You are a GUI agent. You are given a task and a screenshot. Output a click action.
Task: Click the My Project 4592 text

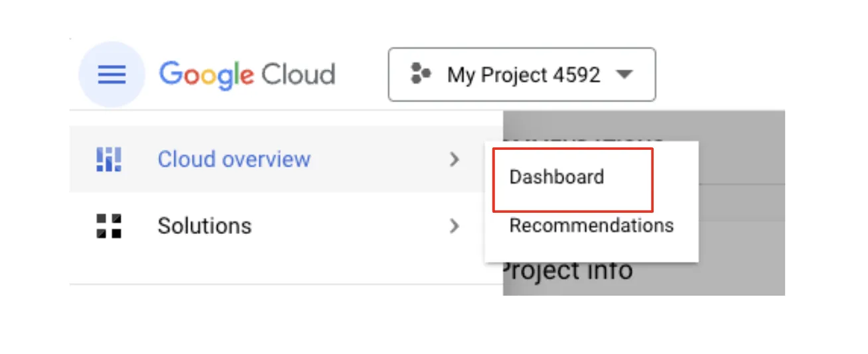tap(524, 74)
